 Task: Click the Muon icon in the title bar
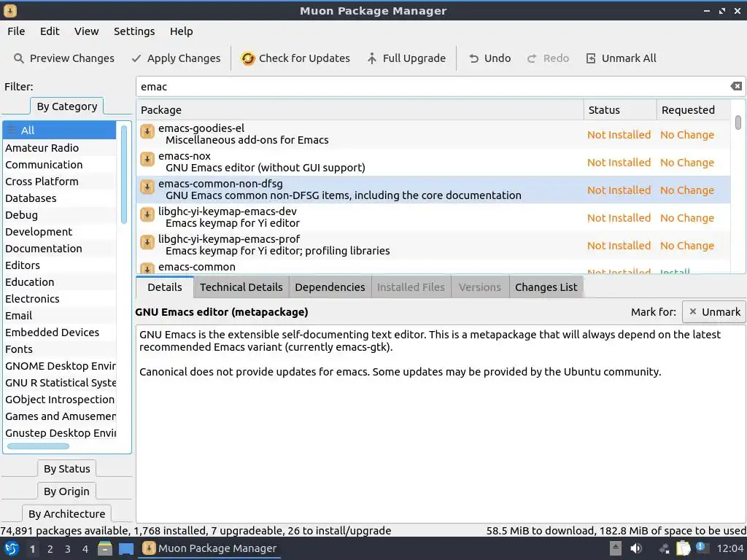(x=10, y=10)
